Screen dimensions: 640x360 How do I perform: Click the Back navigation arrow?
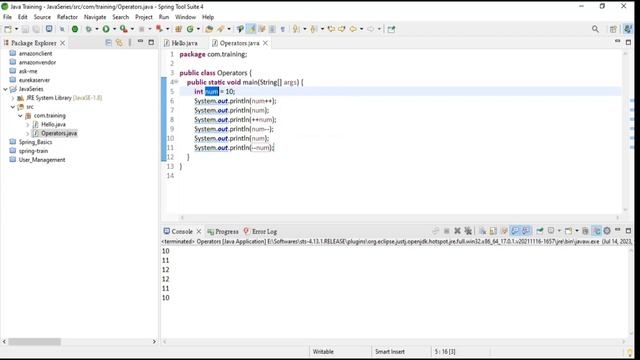coord(353,29)
